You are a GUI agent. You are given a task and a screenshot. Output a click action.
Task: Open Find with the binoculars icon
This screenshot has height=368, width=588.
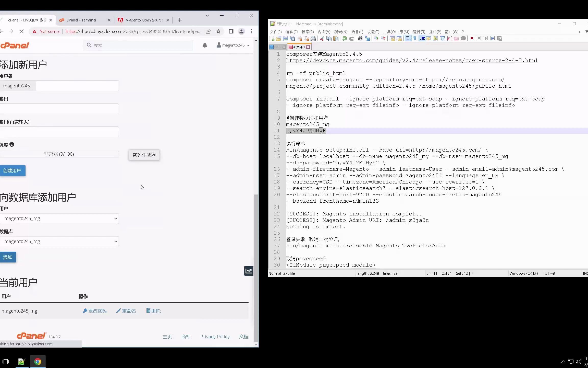click(x=360, y=38)
